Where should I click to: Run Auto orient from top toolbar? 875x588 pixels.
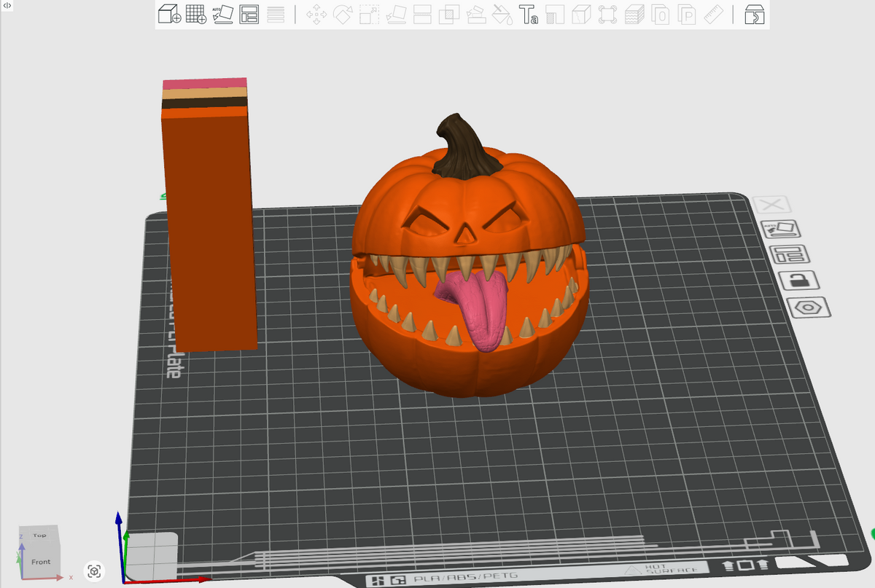point(223,14)
